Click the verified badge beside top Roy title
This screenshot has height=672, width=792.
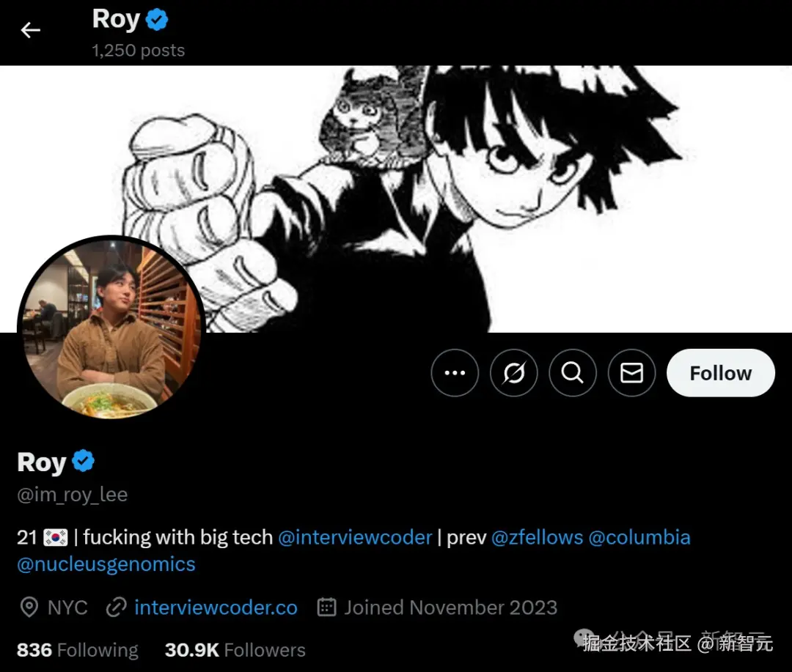click(x=157, y=20)
